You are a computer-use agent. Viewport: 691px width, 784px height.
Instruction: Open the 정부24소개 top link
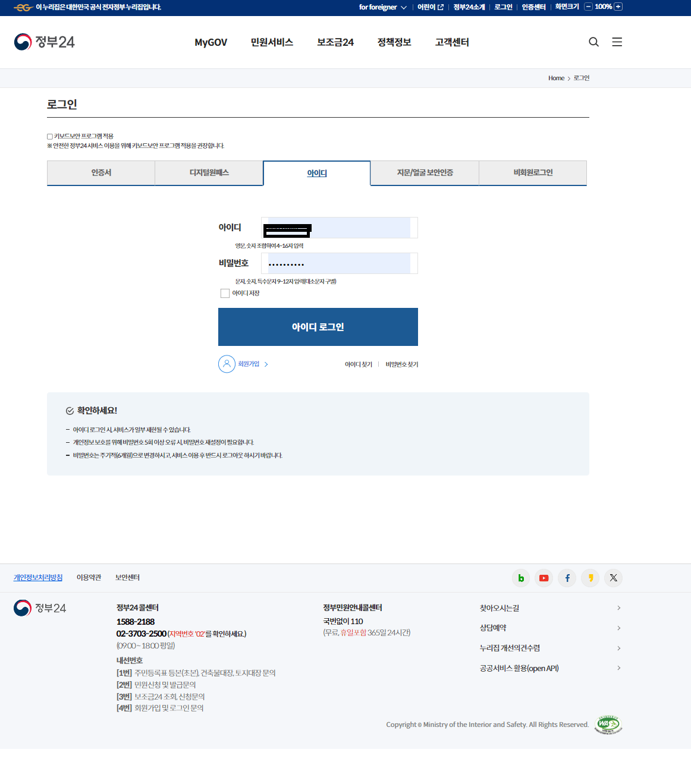click(x=469, y=7)
